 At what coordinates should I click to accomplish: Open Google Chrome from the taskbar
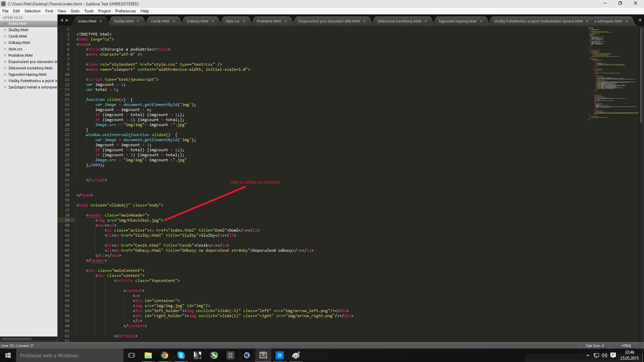[x=164, y=355]
